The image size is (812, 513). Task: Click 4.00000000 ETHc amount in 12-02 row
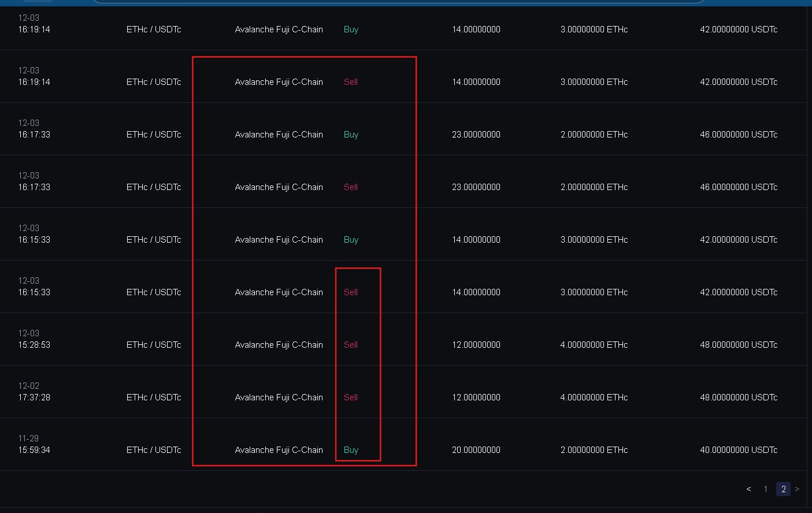click(x=594, y=397)
